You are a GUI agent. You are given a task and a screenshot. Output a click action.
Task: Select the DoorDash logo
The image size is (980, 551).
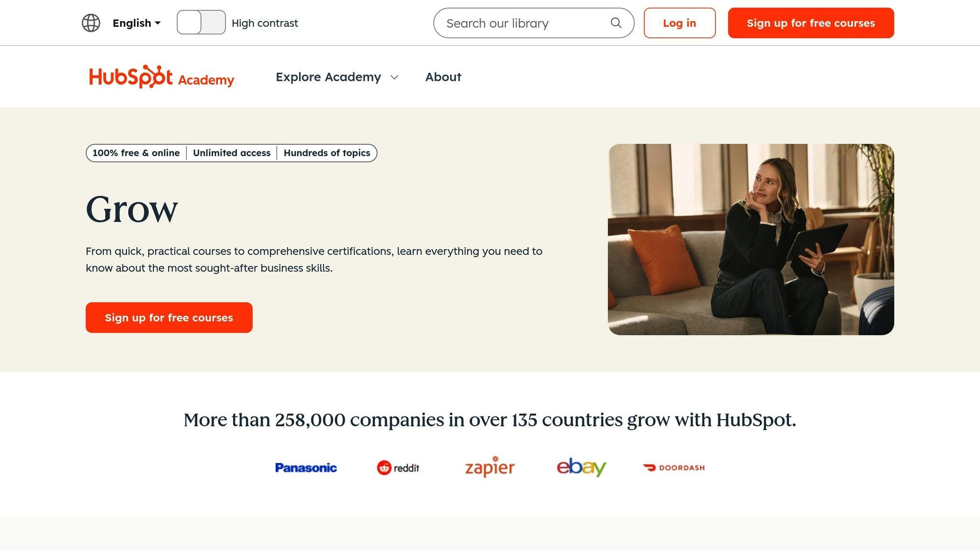(x=673, y=468)
